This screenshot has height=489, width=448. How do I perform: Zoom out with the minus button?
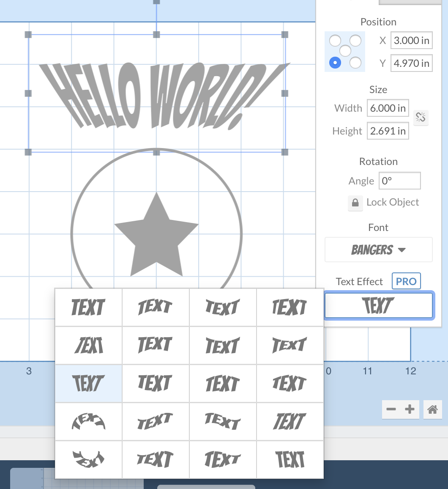point(391,409)
